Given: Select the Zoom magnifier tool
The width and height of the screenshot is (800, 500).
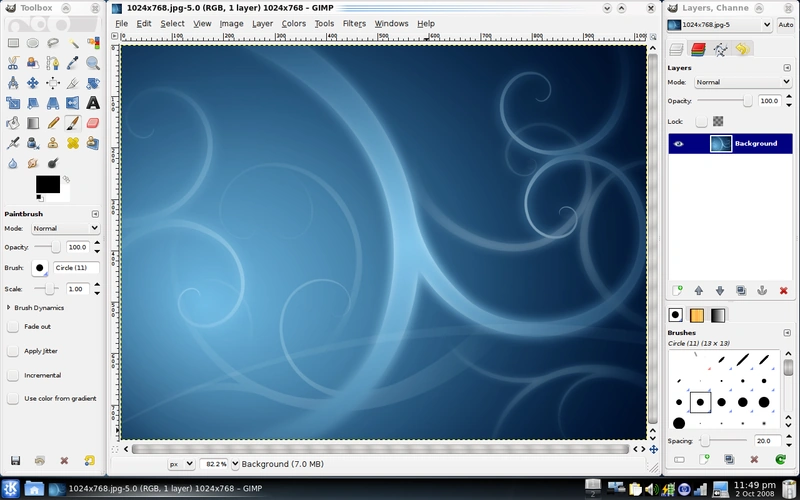Looking at the screenshot, I should tap(93, 63).
